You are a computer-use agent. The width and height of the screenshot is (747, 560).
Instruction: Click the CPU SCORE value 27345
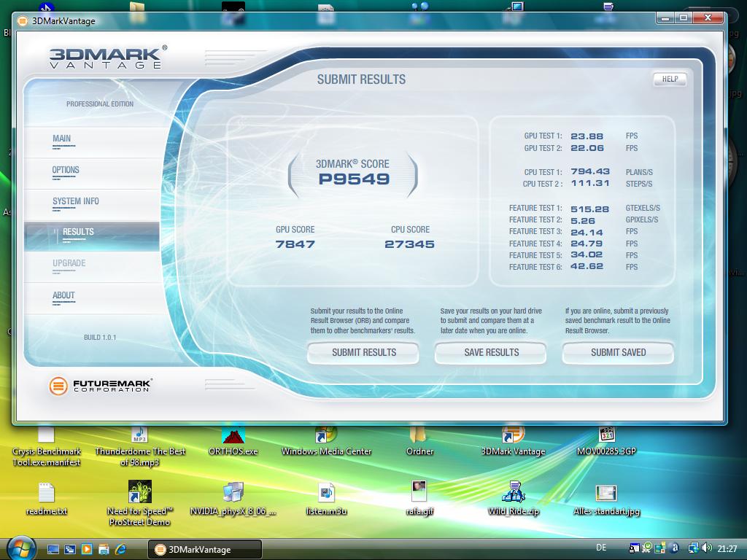pos(409,244)
